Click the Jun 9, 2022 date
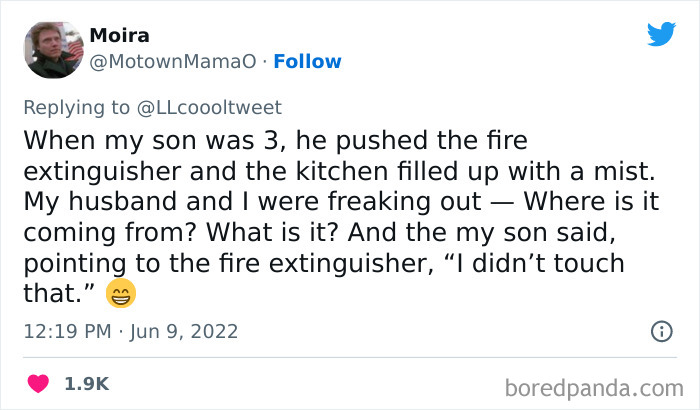 pos(189,331)
